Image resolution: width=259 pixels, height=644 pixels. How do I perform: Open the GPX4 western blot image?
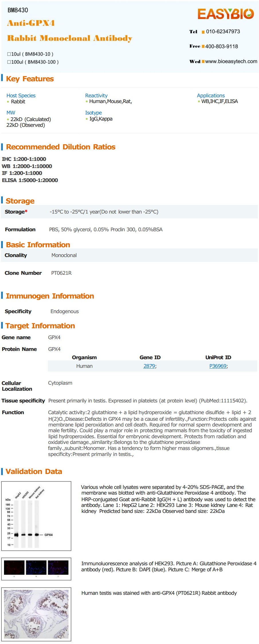[36, 516]
